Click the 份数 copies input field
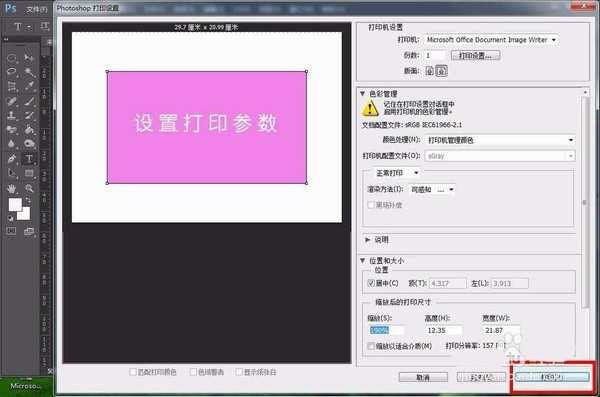Viewport: 600px width, 397px height. pos(435,56)
